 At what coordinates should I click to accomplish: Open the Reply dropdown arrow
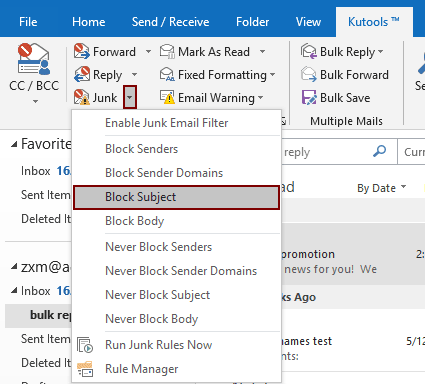point(134,74)
